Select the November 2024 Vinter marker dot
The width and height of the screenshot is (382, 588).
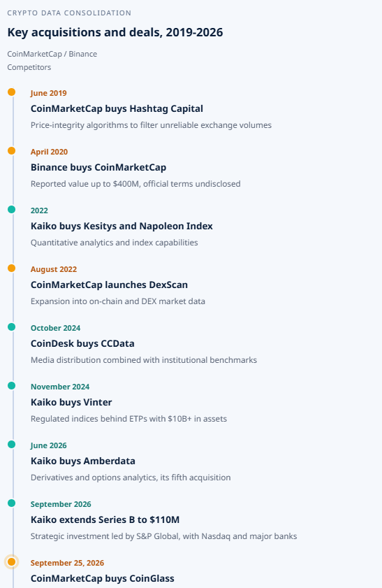pyautogui.click(x=12, y=385)
